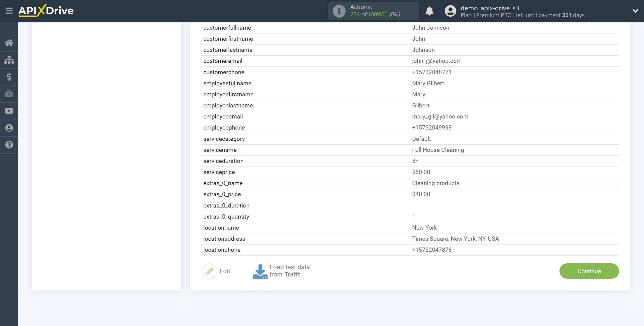The image size is (644, 326).
Task: Select the Gilbert last name value
Action: [421, 106]
